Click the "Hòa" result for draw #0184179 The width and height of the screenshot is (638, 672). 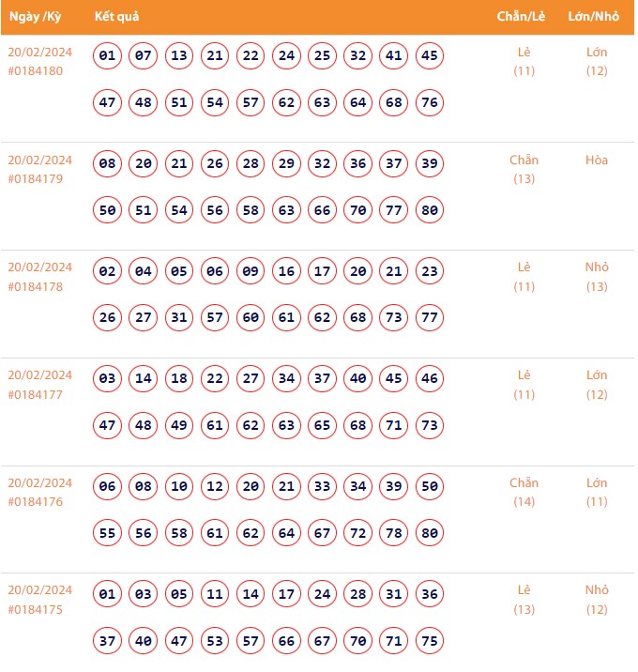pos(597,160)
